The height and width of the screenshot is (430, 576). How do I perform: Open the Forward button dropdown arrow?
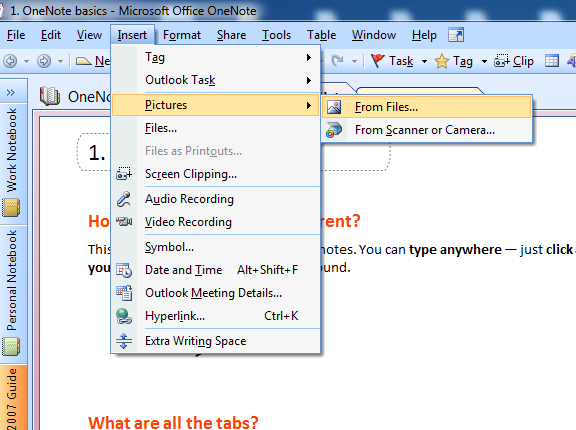pyautogui.click(x=60, y=61)
